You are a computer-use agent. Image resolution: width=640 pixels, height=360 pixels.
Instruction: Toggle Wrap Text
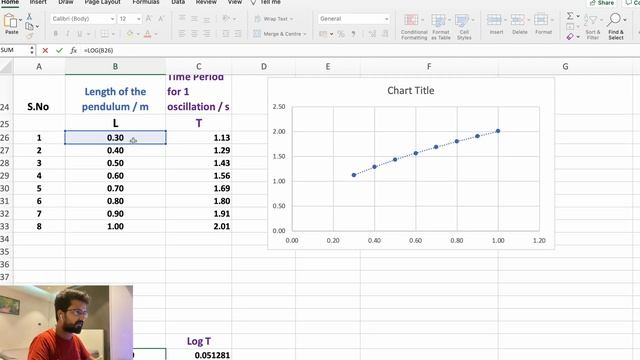point(273,19)
